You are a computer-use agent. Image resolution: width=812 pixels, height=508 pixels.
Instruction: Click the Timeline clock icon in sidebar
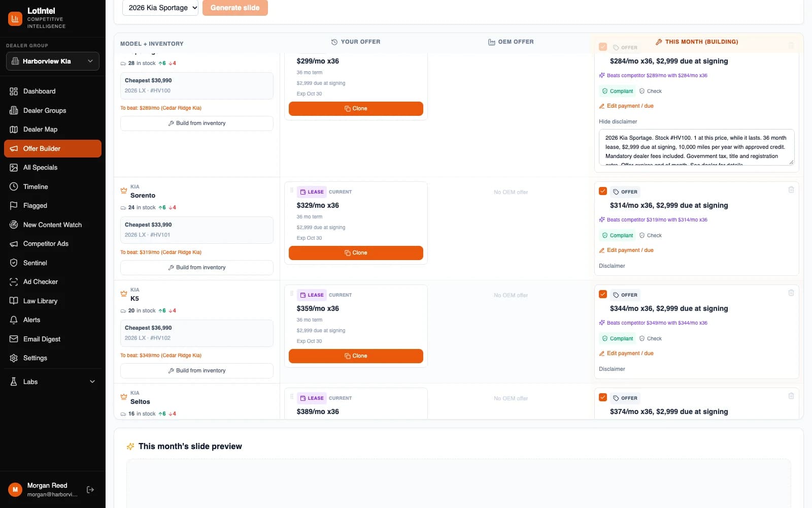[x=14, y=186]
